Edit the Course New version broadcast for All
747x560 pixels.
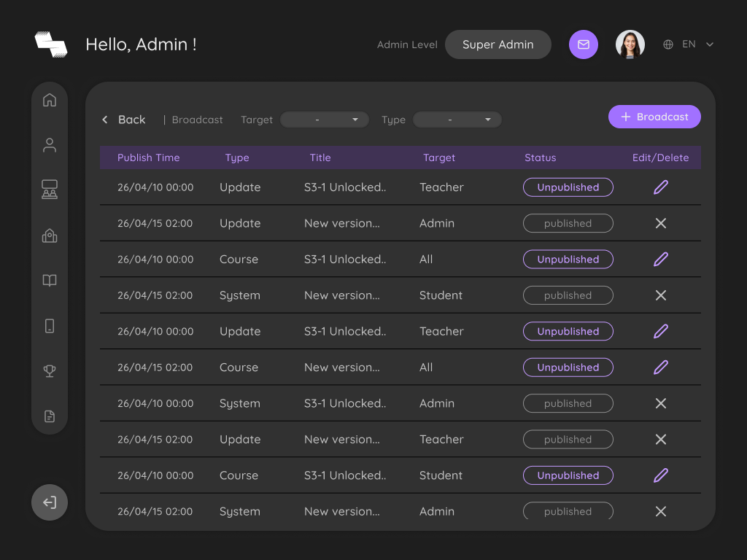661,367
